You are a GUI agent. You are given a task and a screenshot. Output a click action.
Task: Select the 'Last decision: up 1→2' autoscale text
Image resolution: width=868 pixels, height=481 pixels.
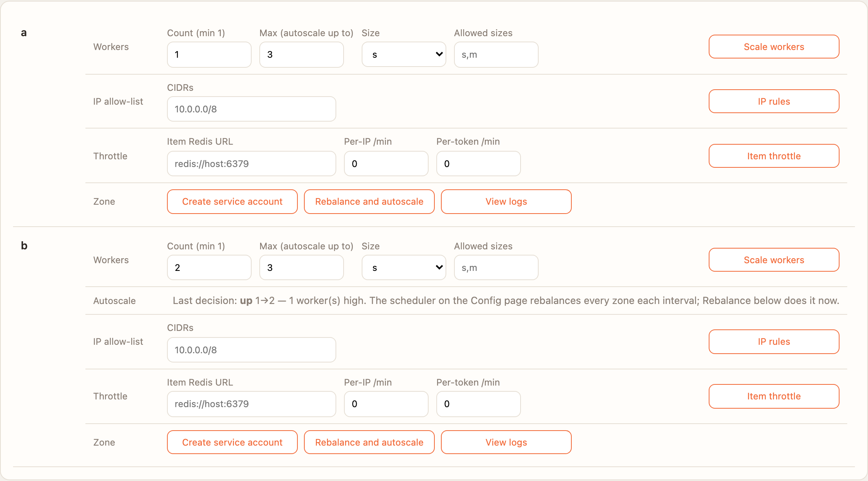[224, 301]
